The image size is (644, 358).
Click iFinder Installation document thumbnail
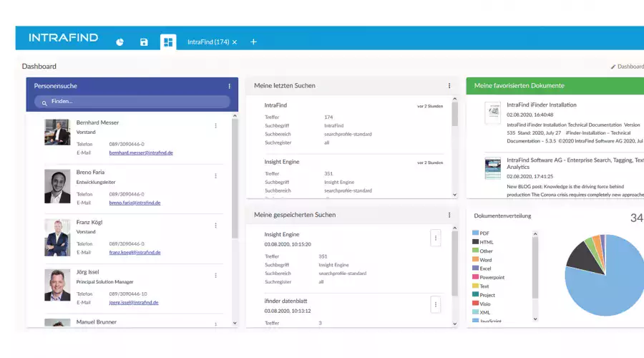(492, 112)
